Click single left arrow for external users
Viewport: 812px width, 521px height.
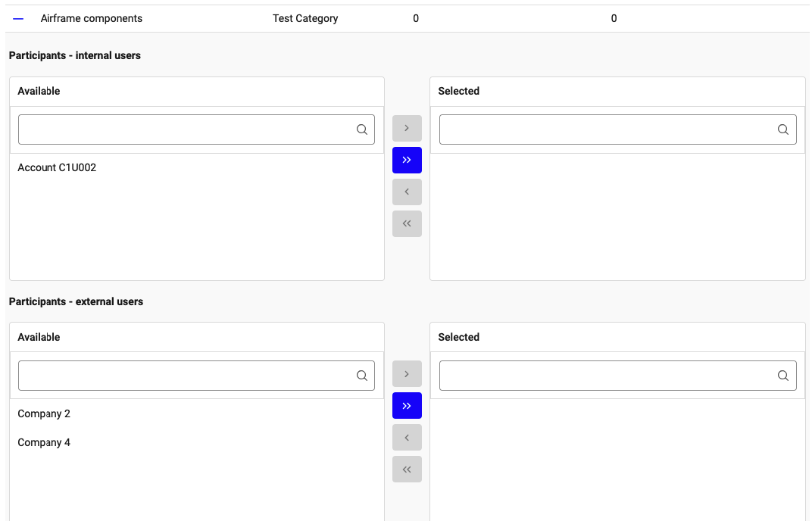(407, 438)
